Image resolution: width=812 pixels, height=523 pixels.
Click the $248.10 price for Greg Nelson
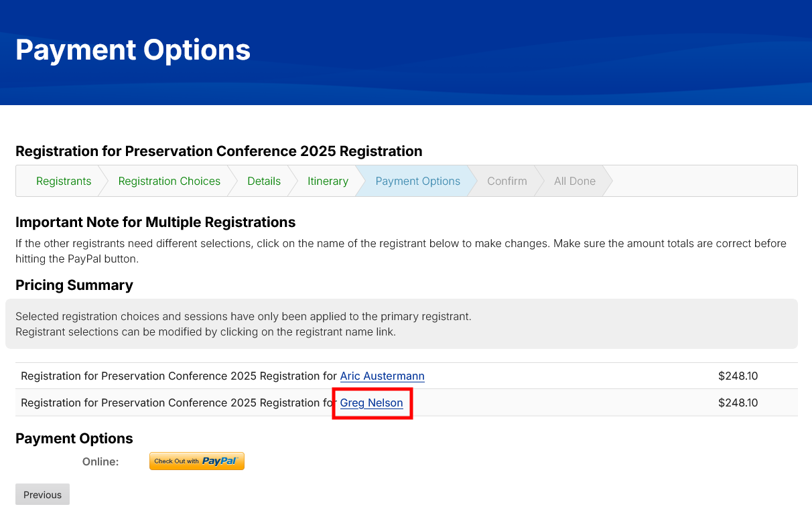(738, 403)
